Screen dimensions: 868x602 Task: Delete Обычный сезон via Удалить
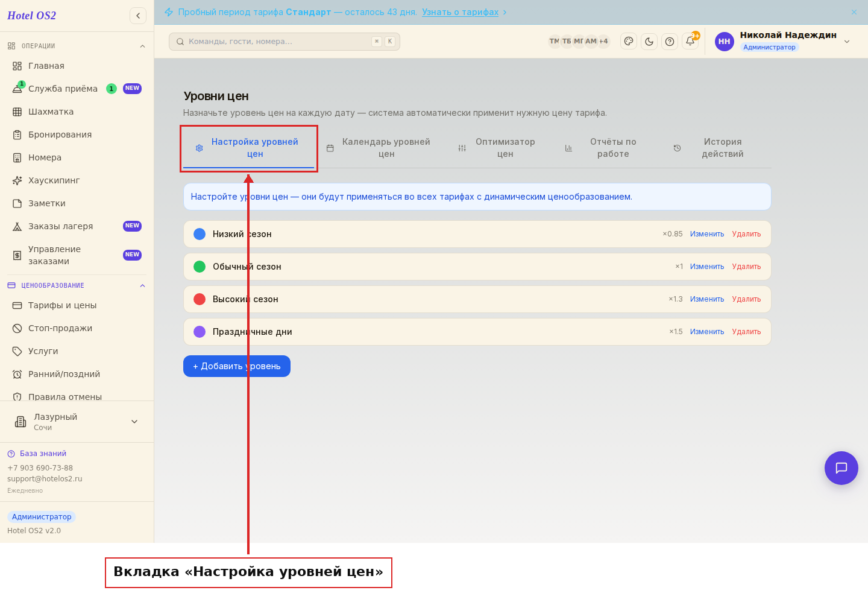point(746,267)
